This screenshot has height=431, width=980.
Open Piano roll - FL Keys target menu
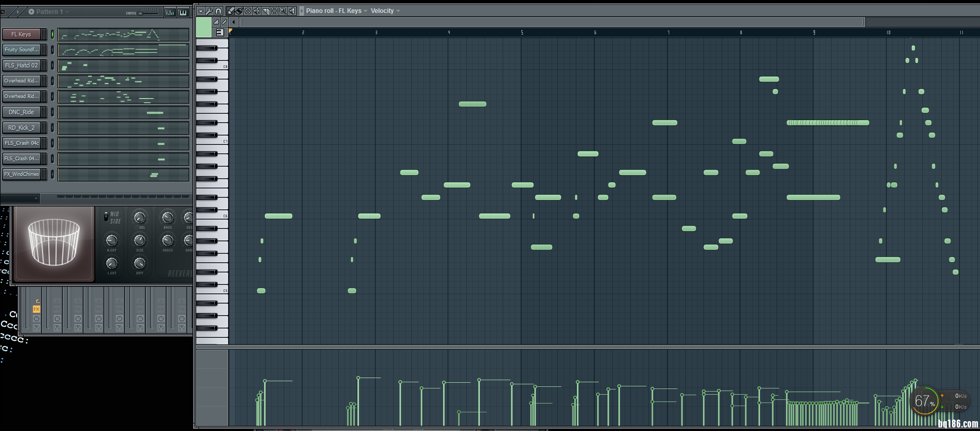pos(336,11)
